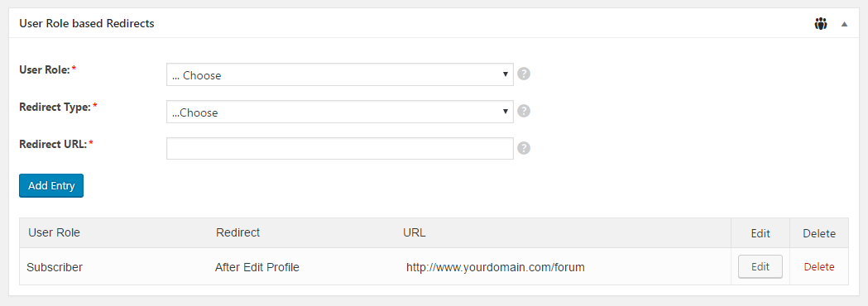Image resolution: width=868 pixels, height=306 pixels.
Task: Click the After Edit Profile cell
Action: 257,267
